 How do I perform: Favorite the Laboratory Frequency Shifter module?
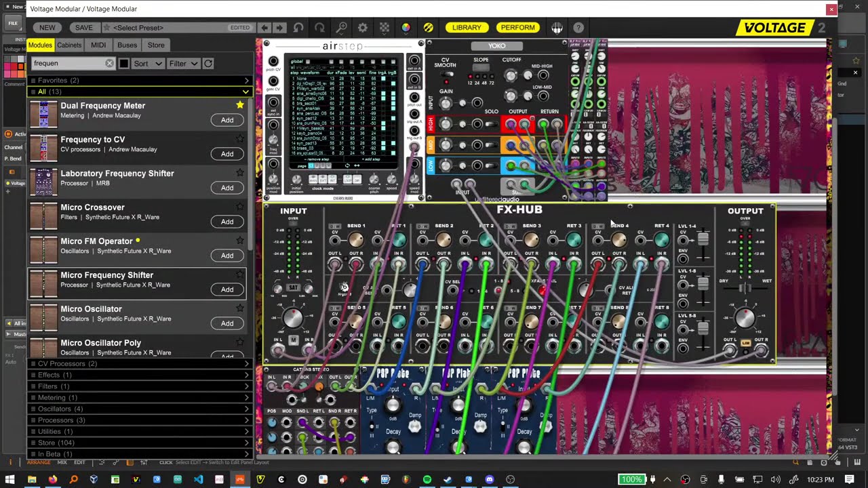[239, 173]
